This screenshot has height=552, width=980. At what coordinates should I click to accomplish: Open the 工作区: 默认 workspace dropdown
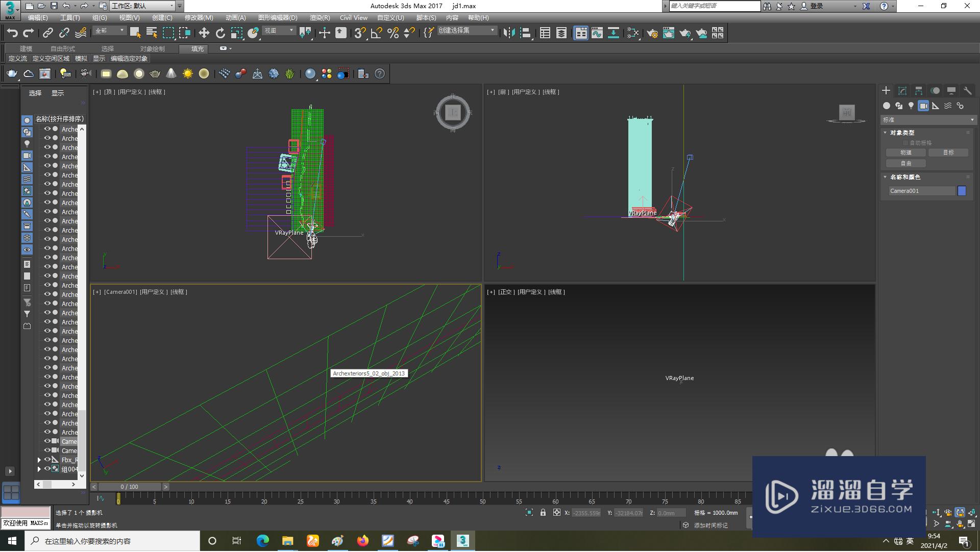coord(143,6)
